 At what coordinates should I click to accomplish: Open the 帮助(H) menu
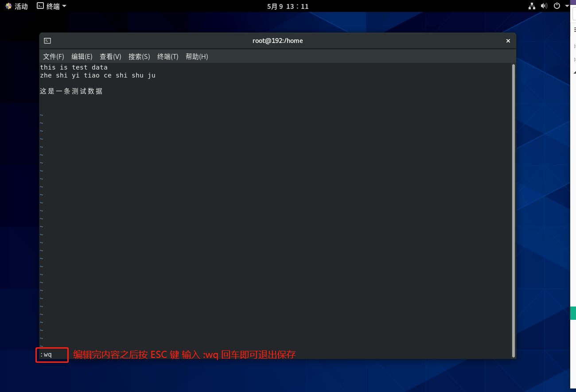(197, 57)
